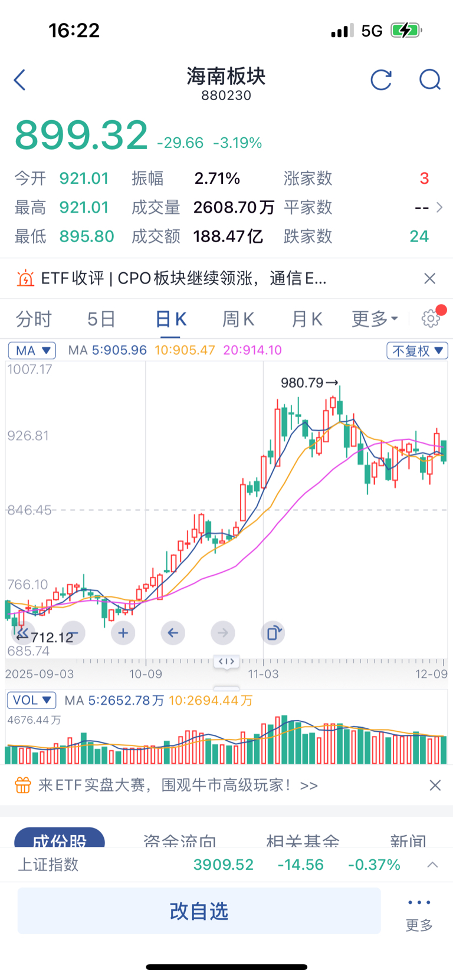Open the 不复权 adjustment dropdown
This screenshot has height=980, width=453.
tap(417, 351)
